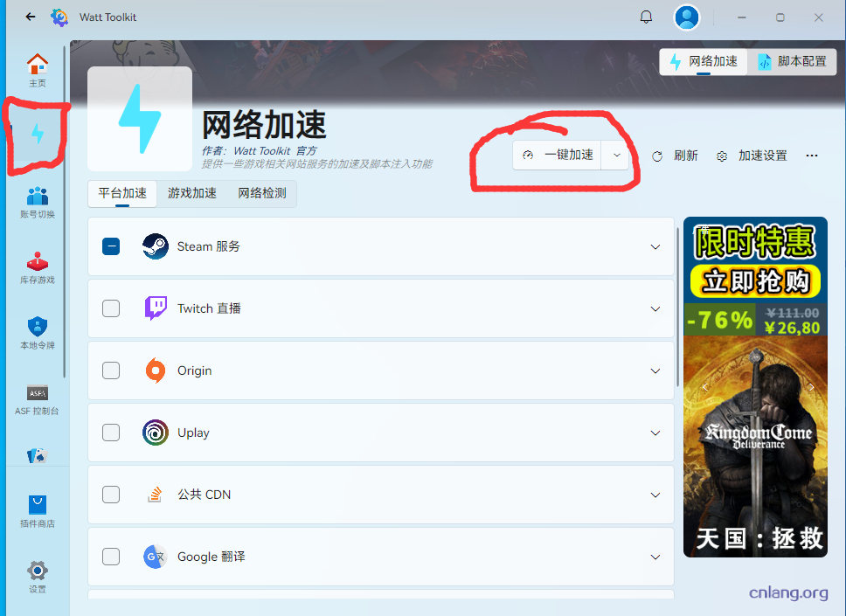Image resolution: width=846 pixels, height=616 pixels.
Task: Enable the Uplay checkbox
Action: coord(111,433)
